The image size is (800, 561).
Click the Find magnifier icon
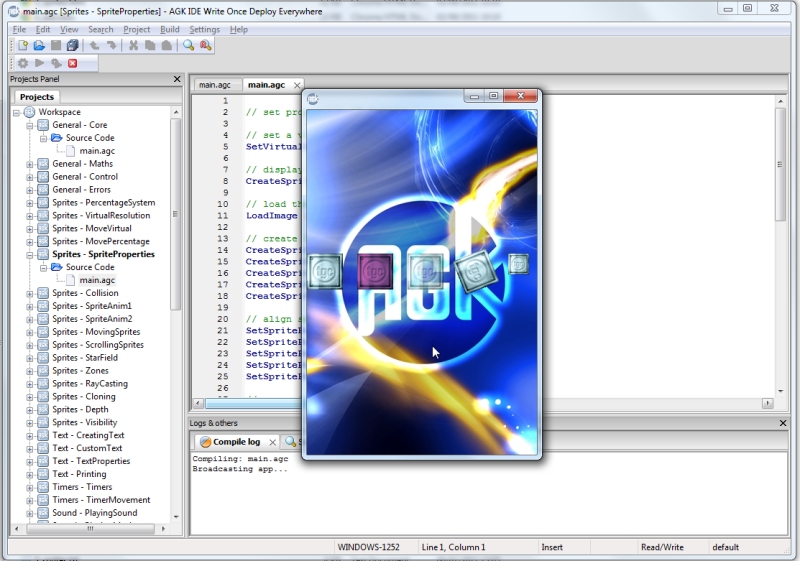(x=188, y=45)
